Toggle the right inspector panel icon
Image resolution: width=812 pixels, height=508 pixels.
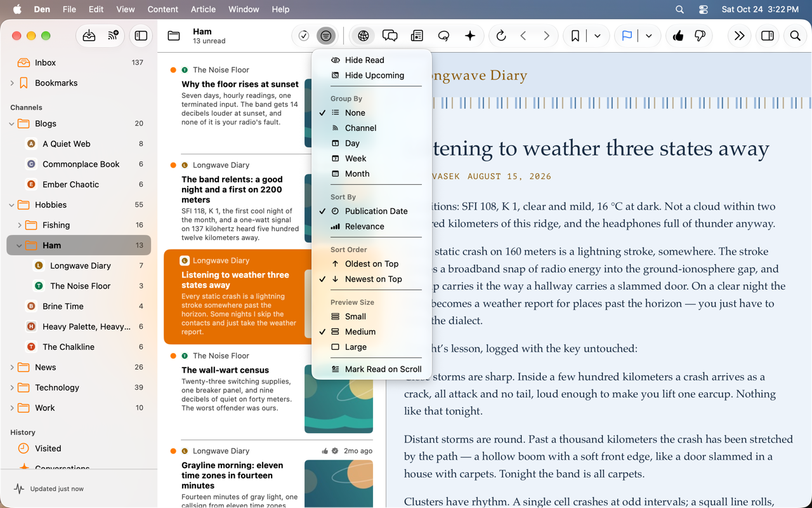(x=768, y=36)
